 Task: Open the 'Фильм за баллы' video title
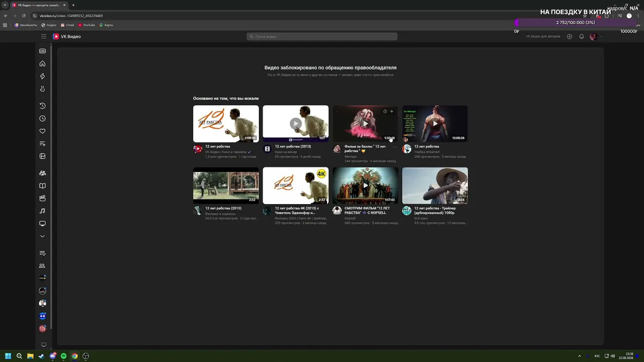point(365,149)
